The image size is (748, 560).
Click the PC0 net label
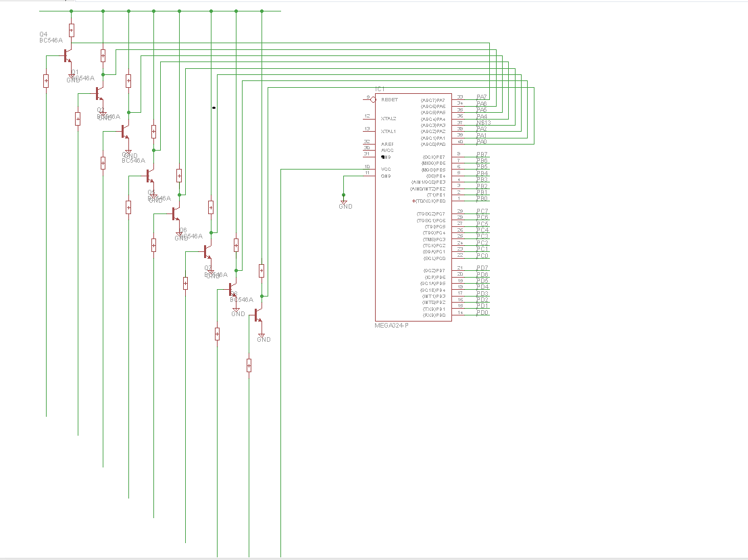click(x=482, y=255)
